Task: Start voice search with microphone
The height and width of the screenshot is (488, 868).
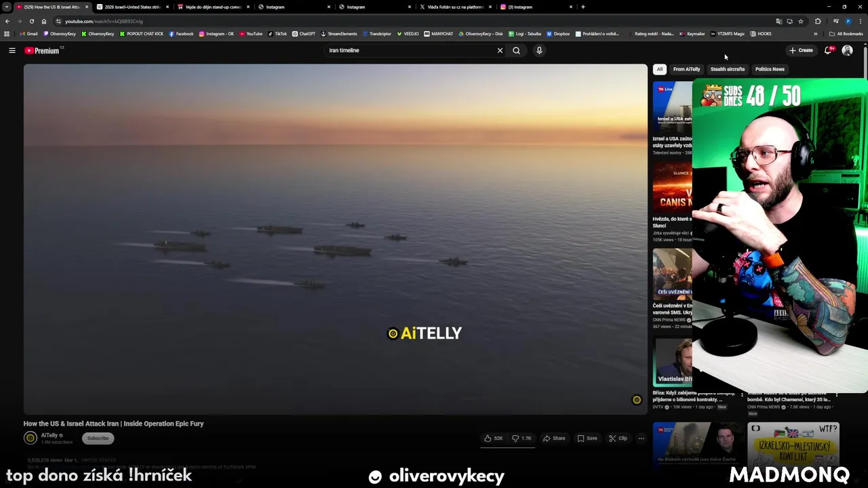Action: tap(539, 50)
